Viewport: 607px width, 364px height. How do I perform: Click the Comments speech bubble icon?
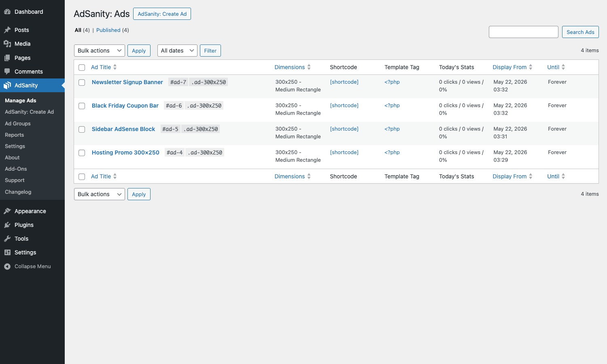pos(7,72)
